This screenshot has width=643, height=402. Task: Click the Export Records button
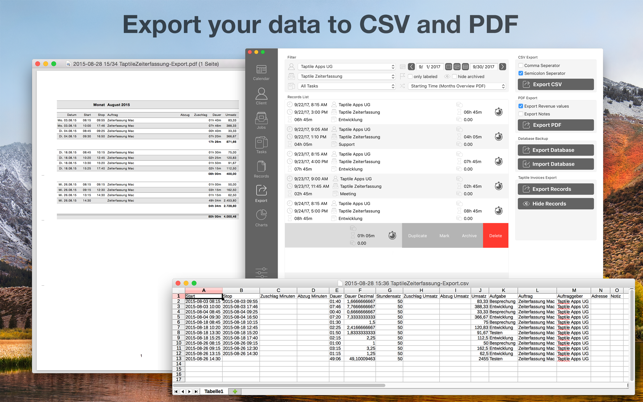tap(556, 189)
